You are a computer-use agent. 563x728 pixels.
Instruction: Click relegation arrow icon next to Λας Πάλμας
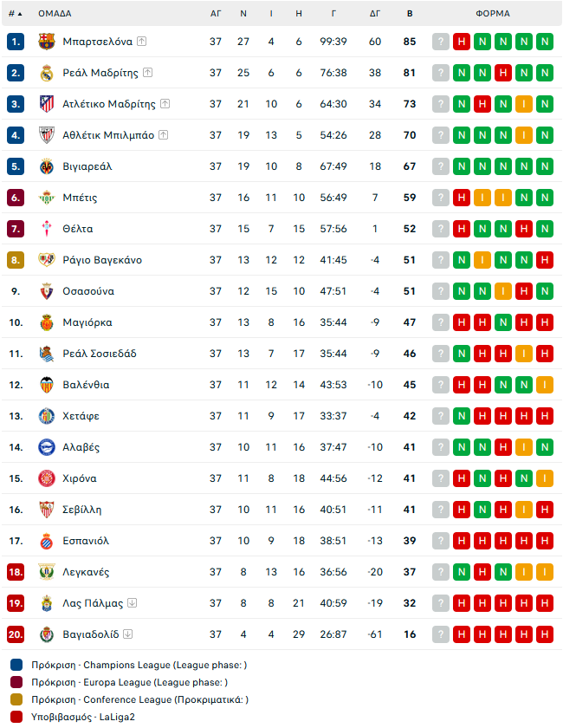point(133,603)
